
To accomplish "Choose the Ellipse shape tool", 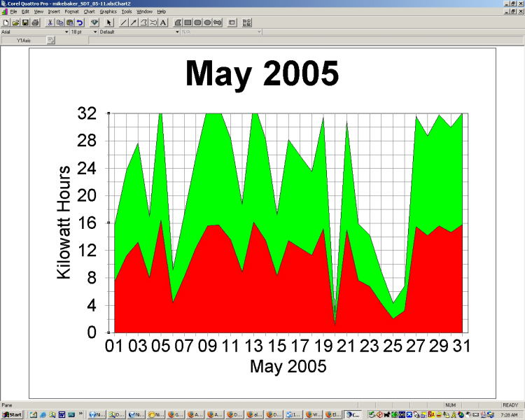I will pos(208,22).
